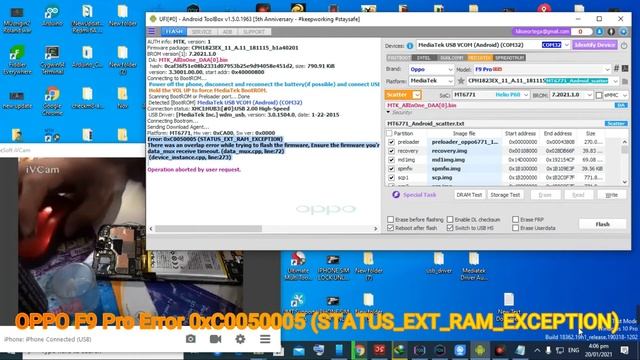
Task: Click the log scroll right arrow
Action: [x=376, y=229]
